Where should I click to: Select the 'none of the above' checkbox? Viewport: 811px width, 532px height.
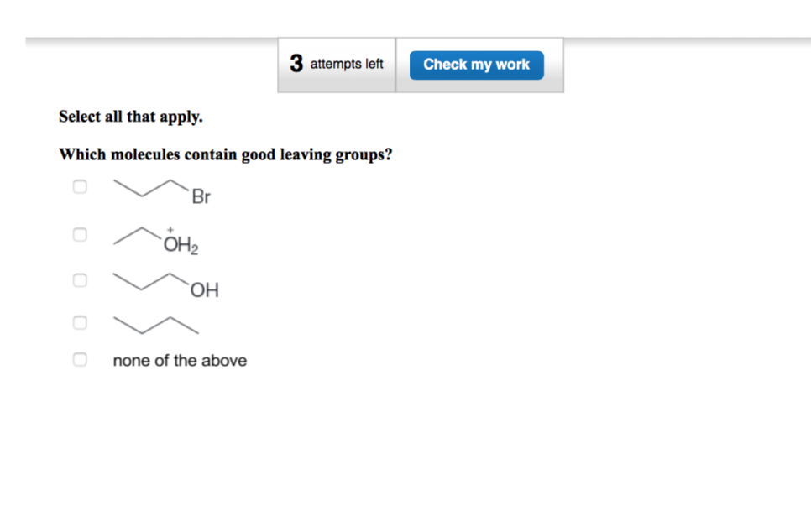[80, 359]
